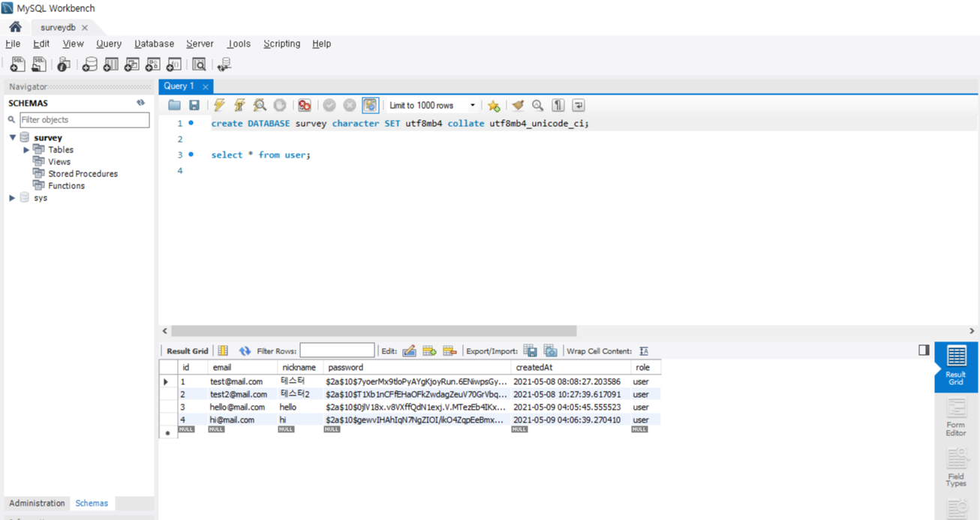Create new schema toolbar icon

[x=90, y=65]
